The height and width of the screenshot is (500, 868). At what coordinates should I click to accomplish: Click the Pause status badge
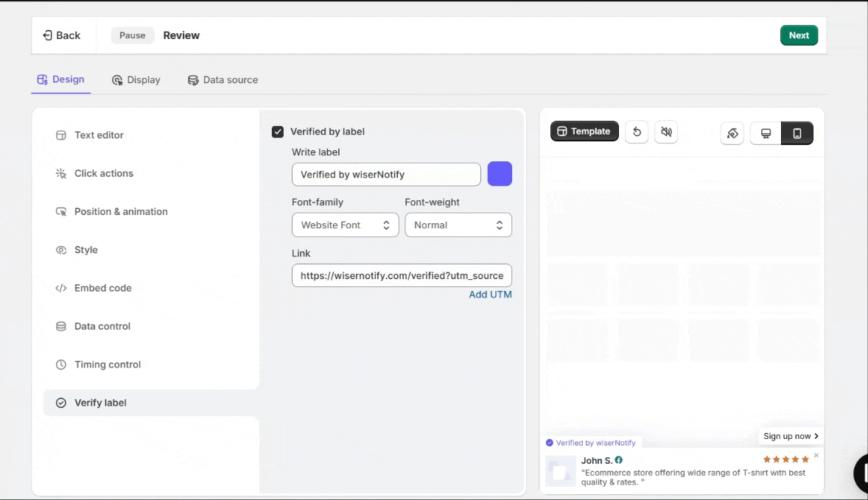(x=133, y=35)
